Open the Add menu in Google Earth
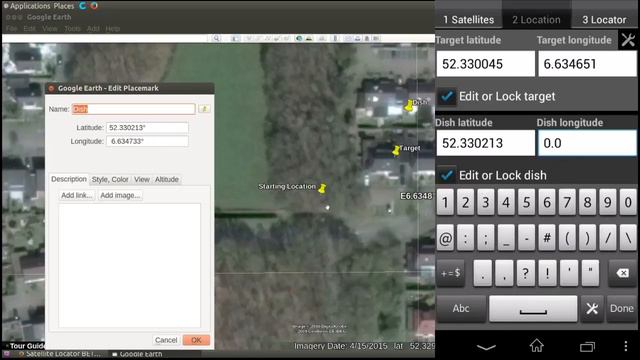The width and height of the screenshot is (640, 360). coord(93,29)
